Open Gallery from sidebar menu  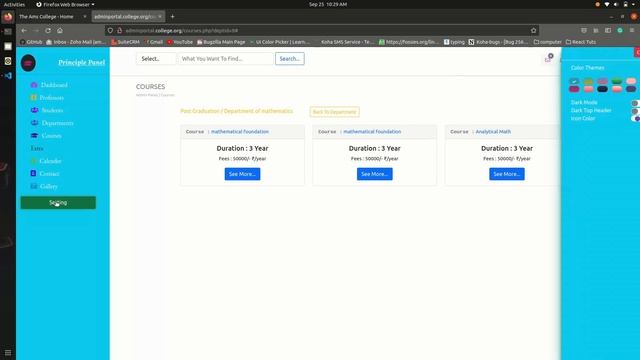(x=49, y=186)
